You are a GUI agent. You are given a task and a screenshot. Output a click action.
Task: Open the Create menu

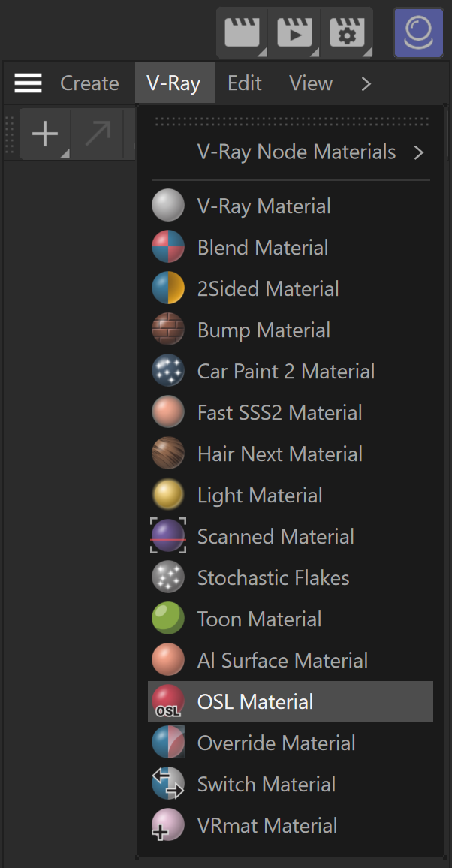pos(89,83)
